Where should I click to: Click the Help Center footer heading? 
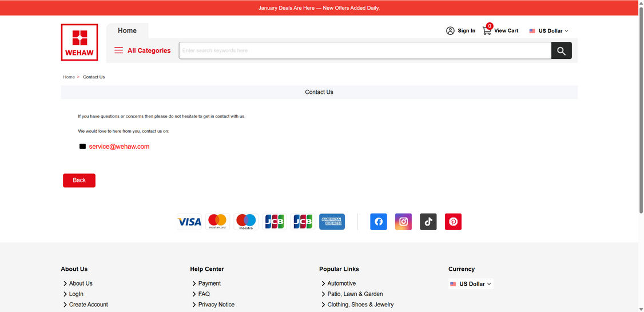coord(206,269)
